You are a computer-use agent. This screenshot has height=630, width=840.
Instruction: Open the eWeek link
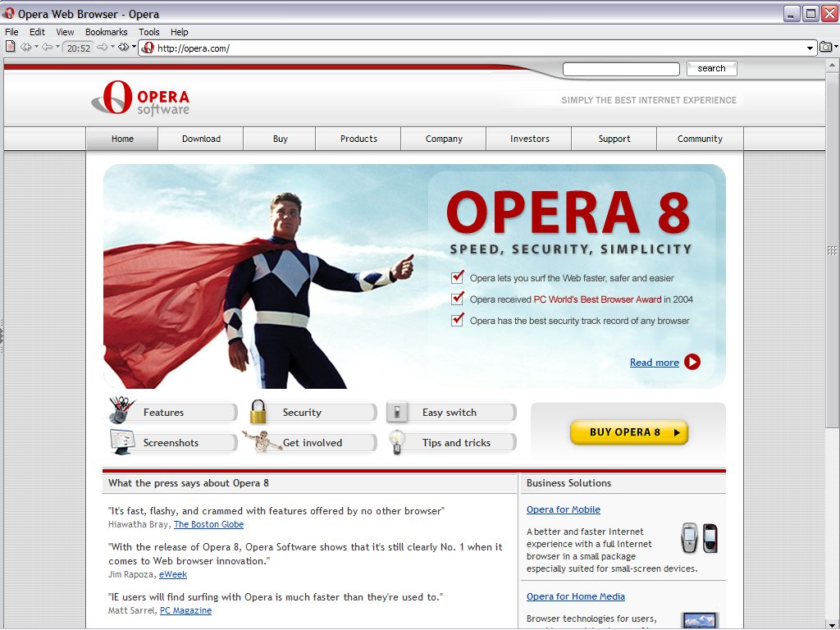[x=173, y=574]
